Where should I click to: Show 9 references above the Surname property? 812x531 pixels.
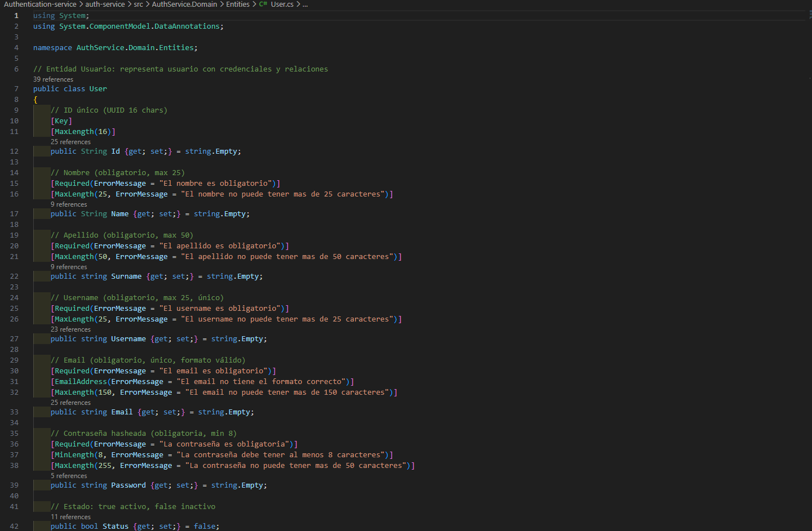(x=69, y=267)
